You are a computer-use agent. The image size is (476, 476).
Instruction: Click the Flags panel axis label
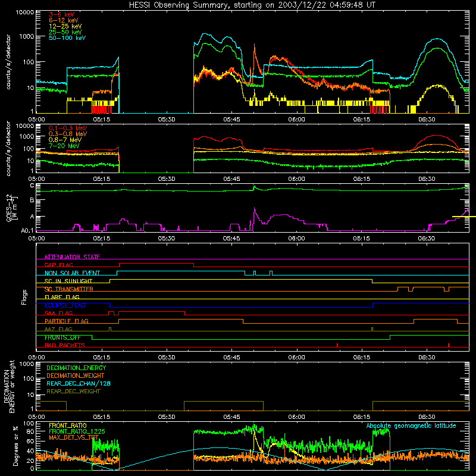pyautogui.click(x=24, y=297)
